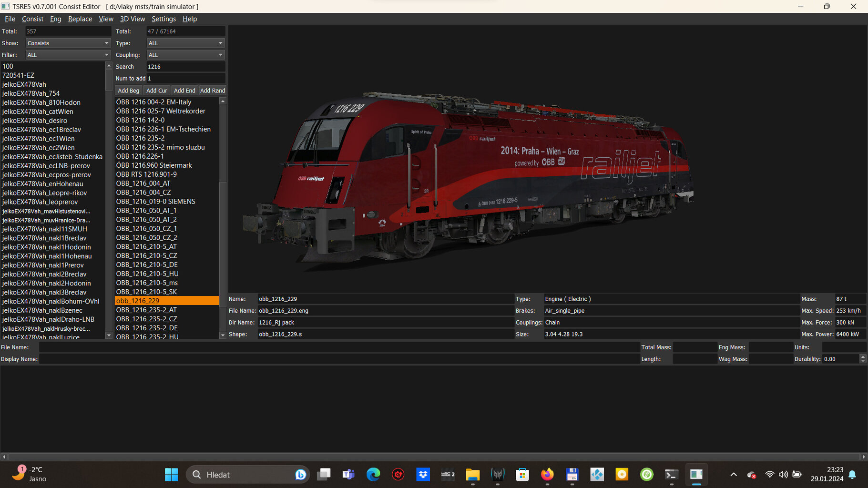Open Microsoft Store from taskbar

(522, 475)
